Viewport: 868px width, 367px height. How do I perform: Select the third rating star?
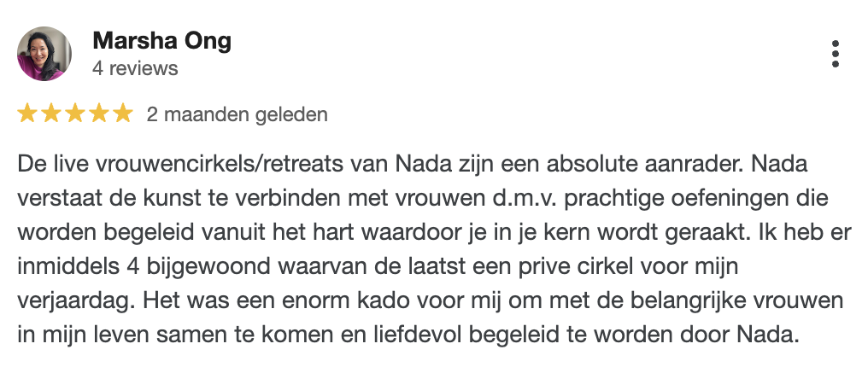(x=74, y=114)
